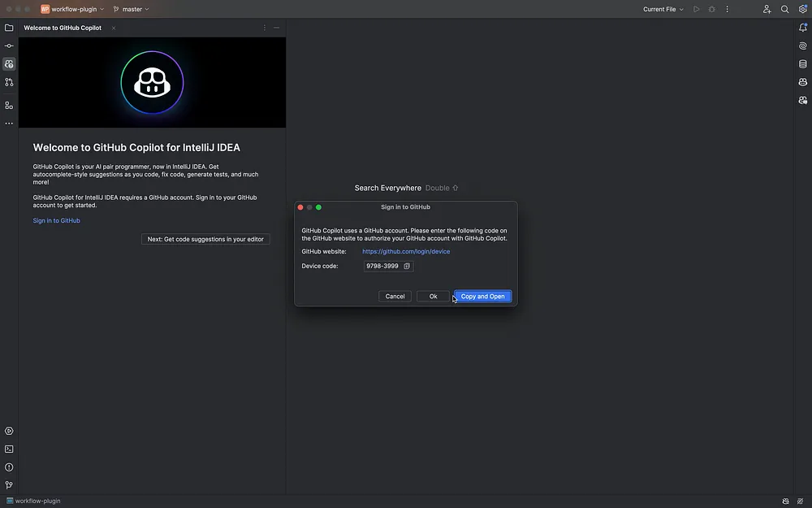Open the Notifications bell icon

pyautogui.click(x=803, y=28)
